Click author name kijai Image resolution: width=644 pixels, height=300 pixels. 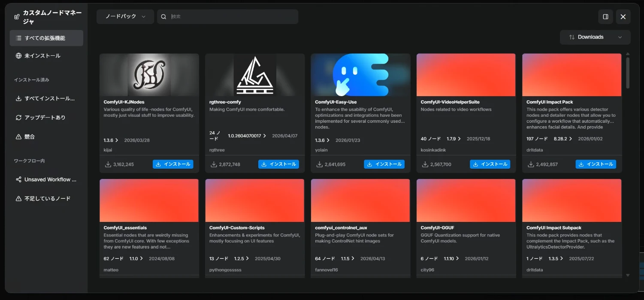[108, 150]
